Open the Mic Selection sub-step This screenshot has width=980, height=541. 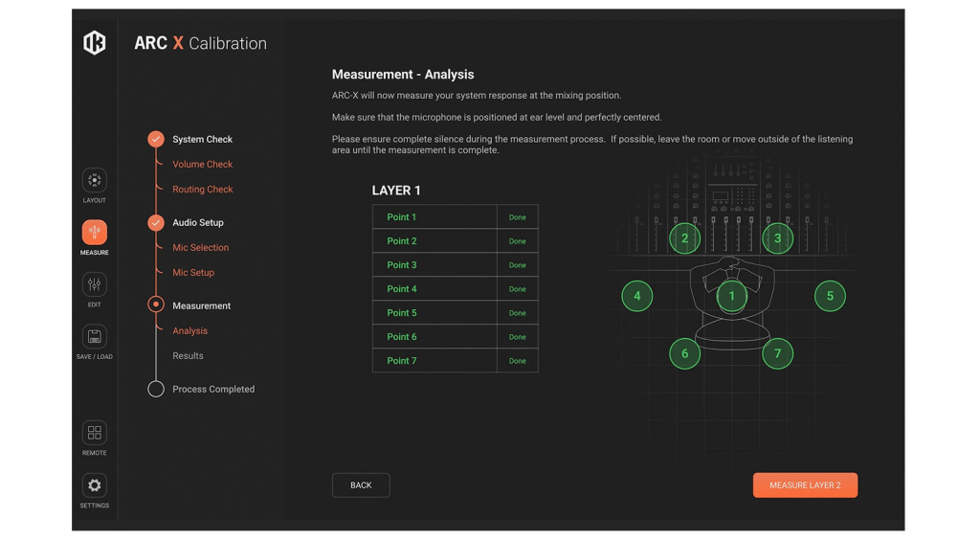pyautogui.click(x=201, y=248)
